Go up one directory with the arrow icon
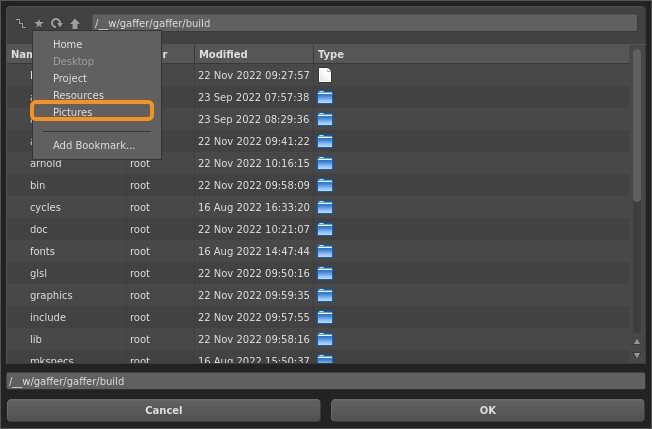652x429 pixels. click(75, 24)
